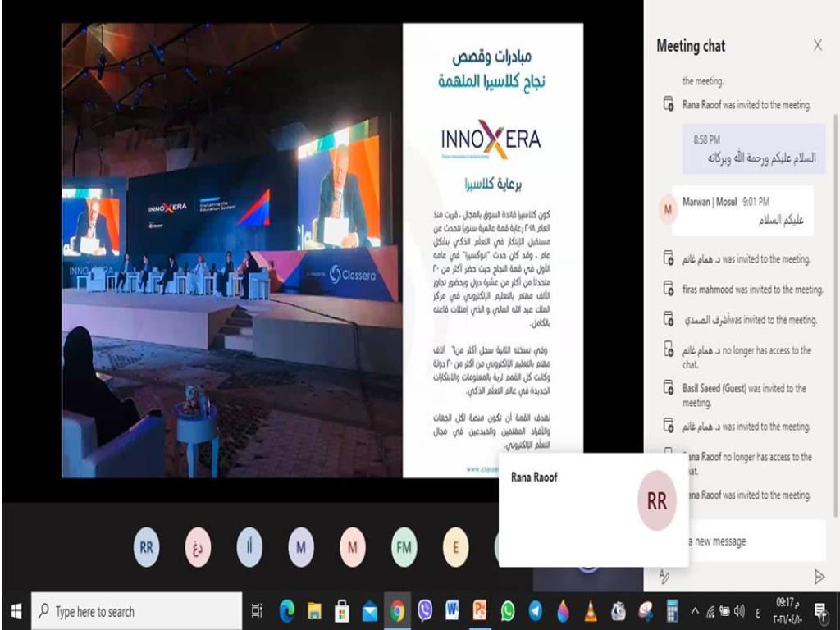
Task: Click the E participant avatar
Action: pos(455,548)
